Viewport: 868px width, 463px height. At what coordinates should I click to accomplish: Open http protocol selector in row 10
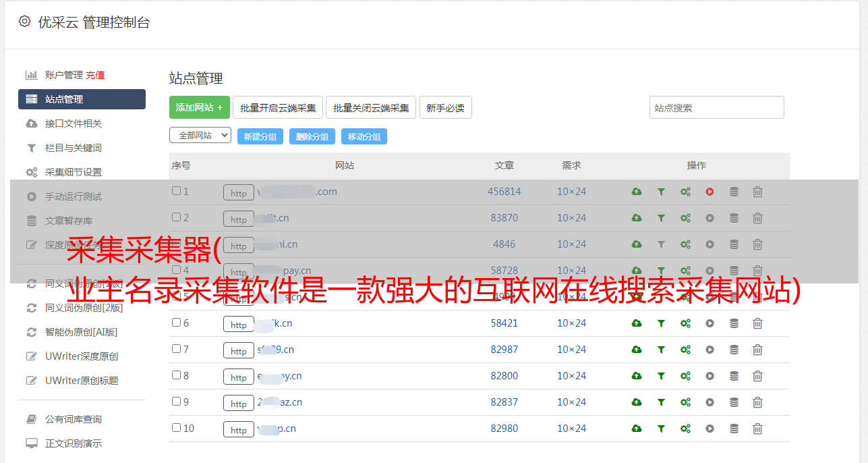[239, 429]
